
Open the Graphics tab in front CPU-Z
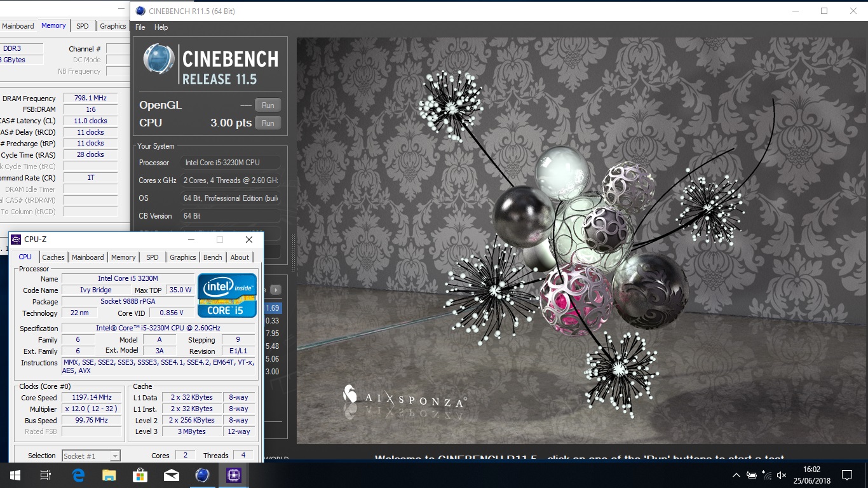183,257
